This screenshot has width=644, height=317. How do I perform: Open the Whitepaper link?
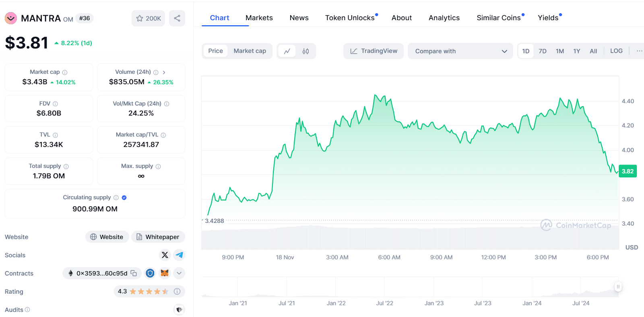[158, 237]
